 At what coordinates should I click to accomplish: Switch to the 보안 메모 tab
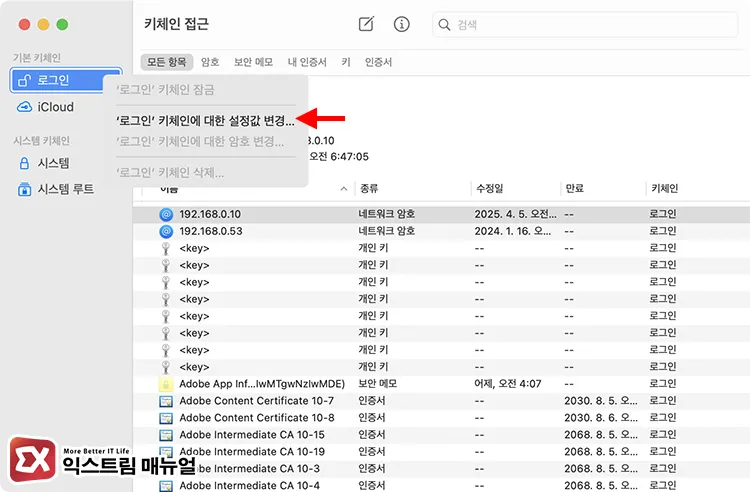pos(254,62)
